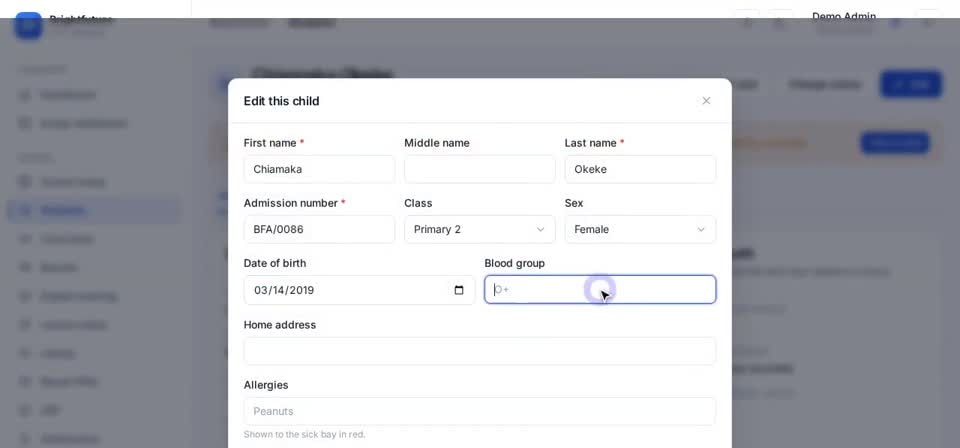Click the 'Allergies' label
960x448 pixels.
click(x=266, y=385)
